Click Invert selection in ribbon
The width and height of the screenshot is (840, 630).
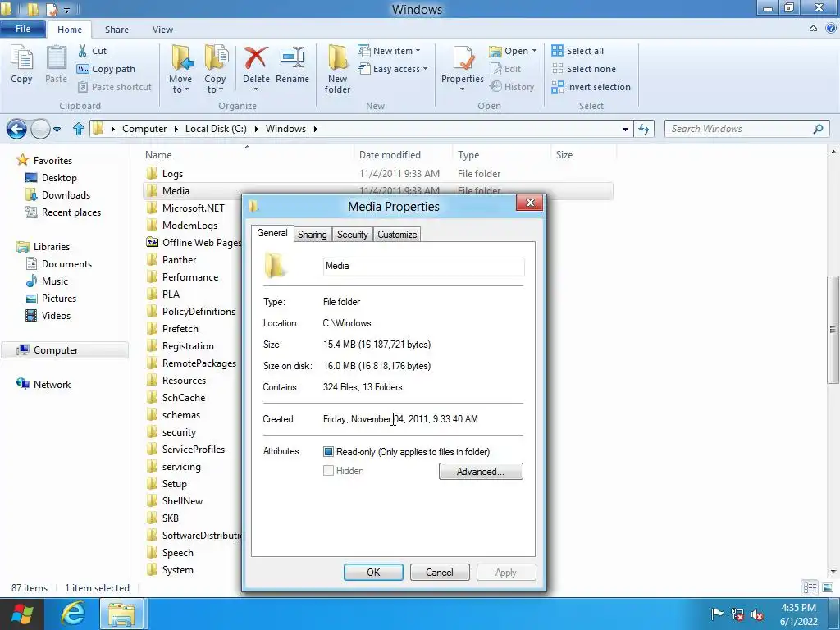click(591, 87)
